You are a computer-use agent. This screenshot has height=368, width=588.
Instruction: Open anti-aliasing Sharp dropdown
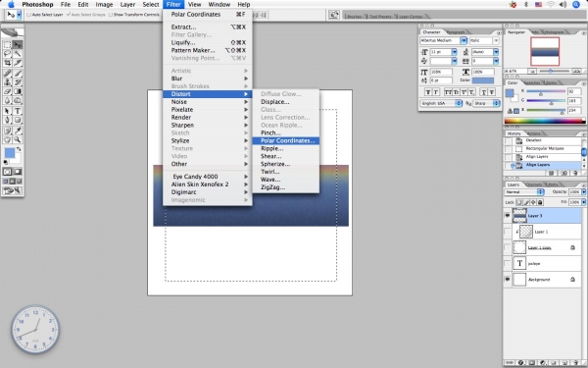pyautogui.click(x=486, y=103)
